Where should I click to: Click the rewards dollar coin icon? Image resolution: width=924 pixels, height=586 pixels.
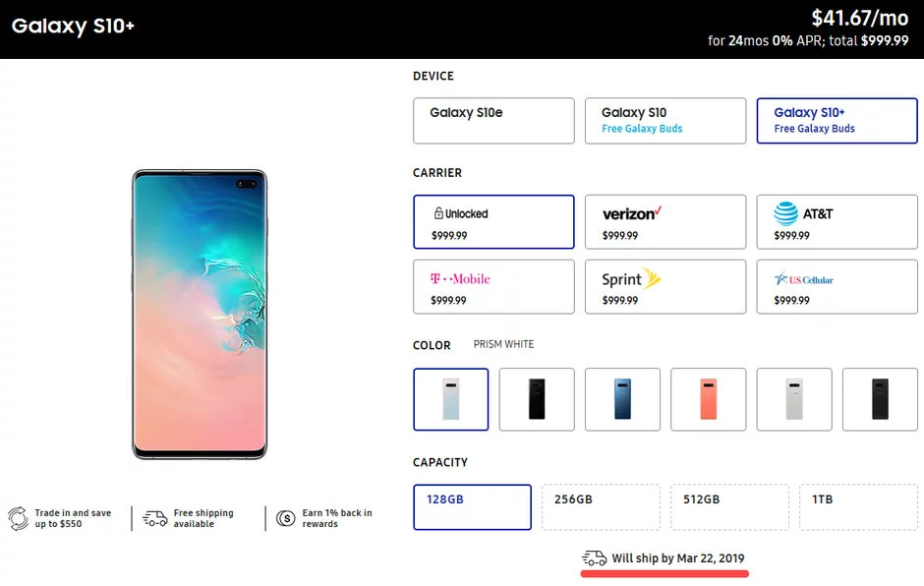(x=286, y=518)
